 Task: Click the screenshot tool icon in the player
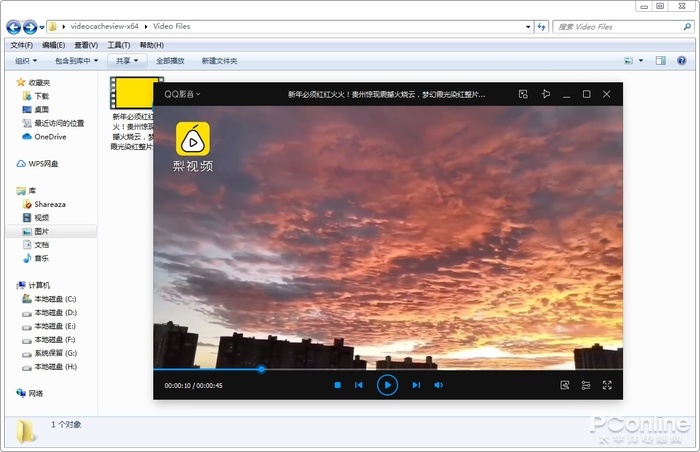click(564, 385)
